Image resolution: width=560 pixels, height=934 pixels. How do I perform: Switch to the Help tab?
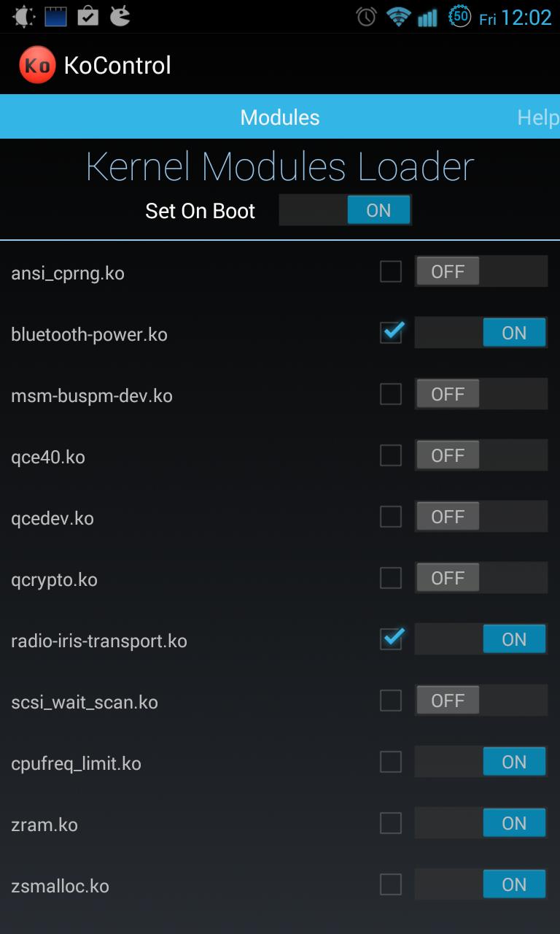[x=537, y=117]
